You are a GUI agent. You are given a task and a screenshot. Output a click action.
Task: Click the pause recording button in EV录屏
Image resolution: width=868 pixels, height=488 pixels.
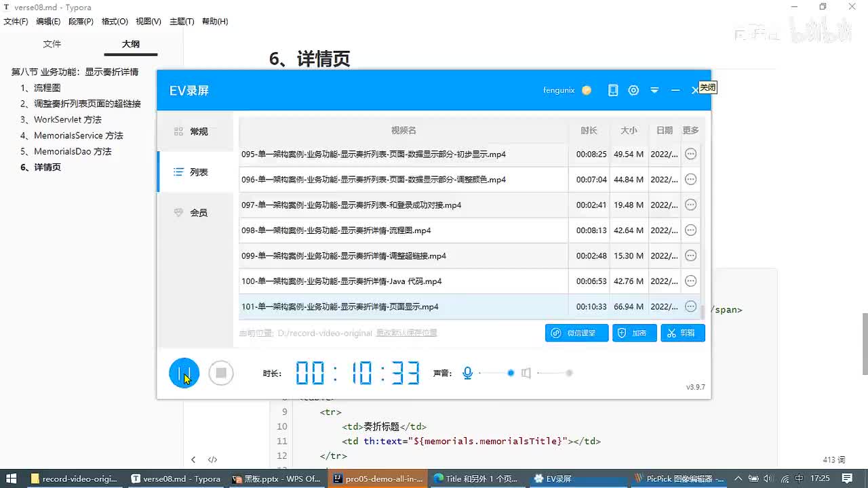point(184,373)
